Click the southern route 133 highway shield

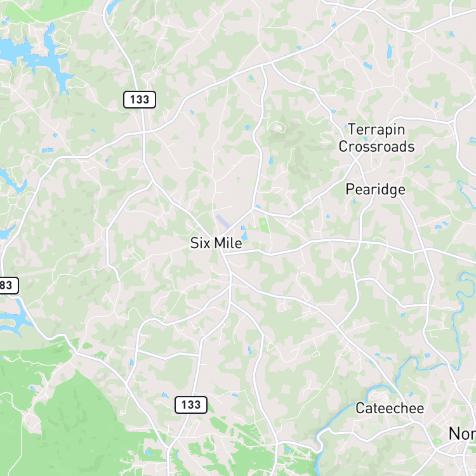[191, 405]
